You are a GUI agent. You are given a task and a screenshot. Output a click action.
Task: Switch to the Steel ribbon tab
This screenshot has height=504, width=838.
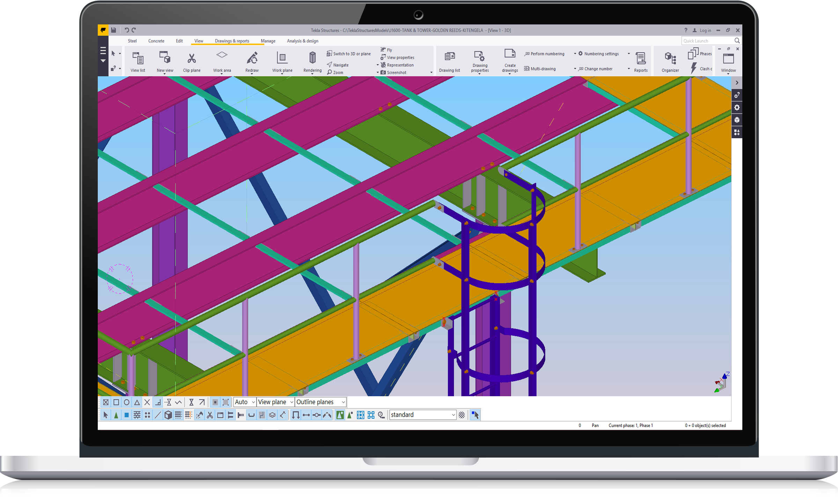click(132, 41)
